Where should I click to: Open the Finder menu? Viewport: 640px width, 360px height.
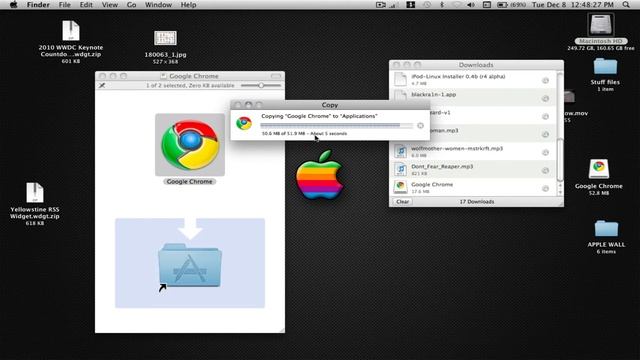click(x=38, y=5)
